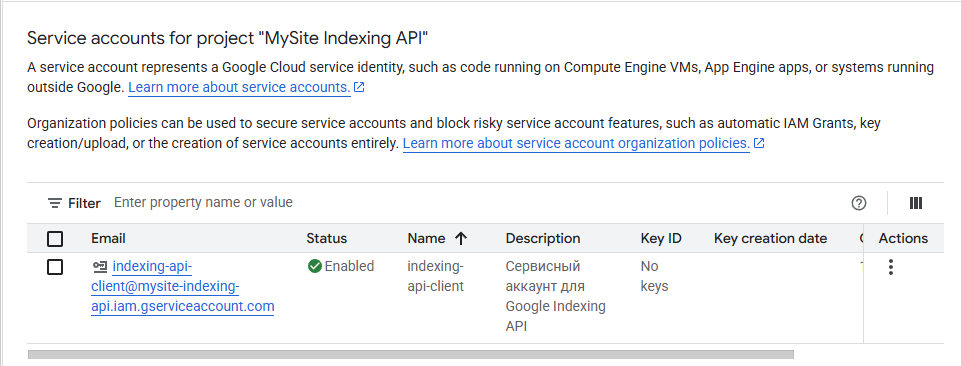Screen dimensions: 961x366
Task: Tick the checkbox for the indexing-api-client row
Action: coord(55,267)
